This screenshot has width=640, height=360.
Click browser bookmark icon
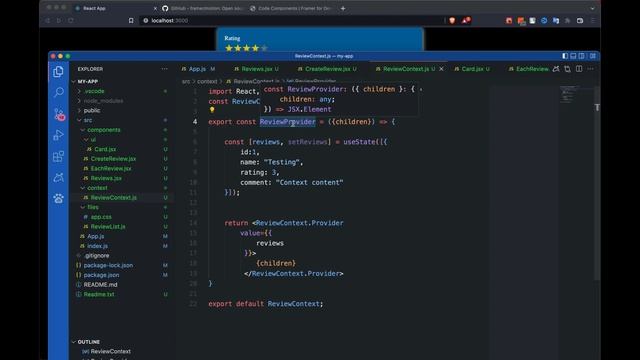tap(131, 20)
